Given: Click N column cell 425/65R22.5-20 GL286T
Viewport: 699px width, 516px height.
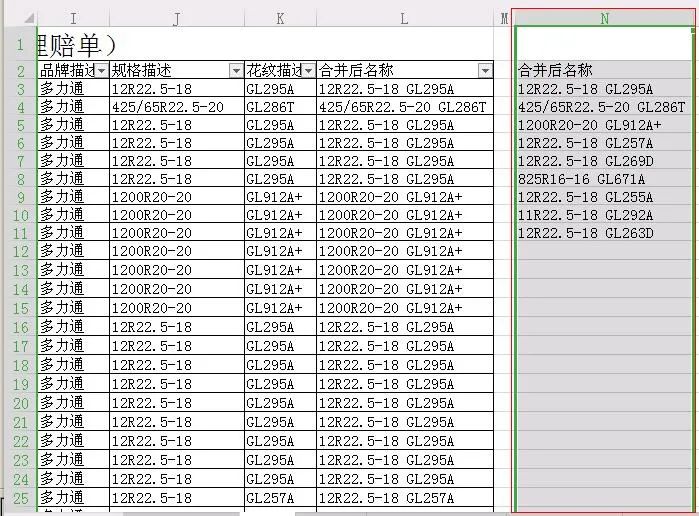Looking at the screenshot, I should [604, 107].
